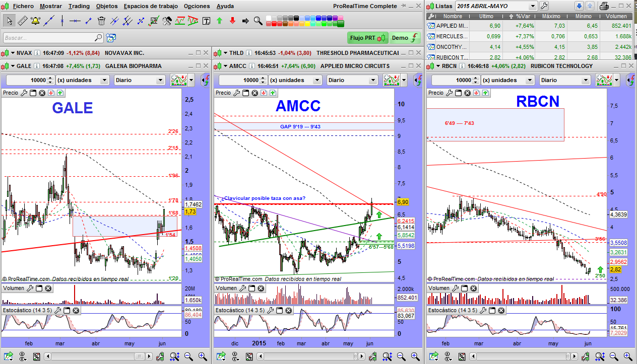Click the Demo button

pos(405,38)
